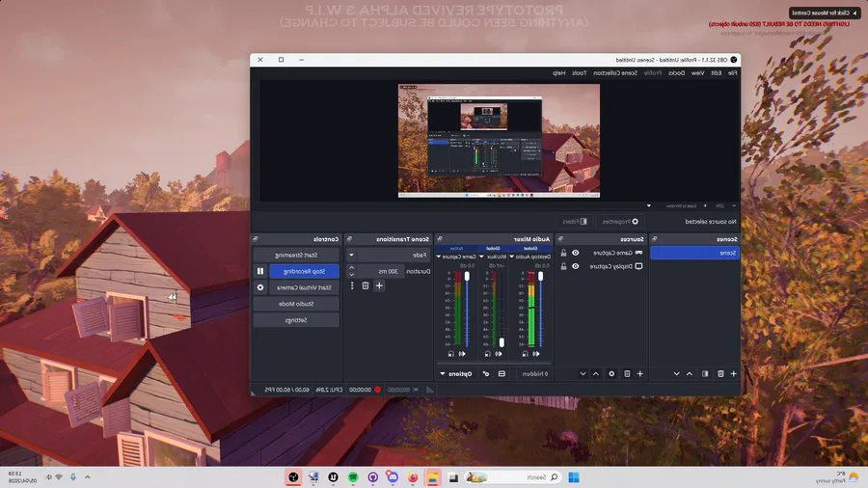Zoom out preview with the minus icon
Viewport: 868px width, 488px height.
(734, 205)
